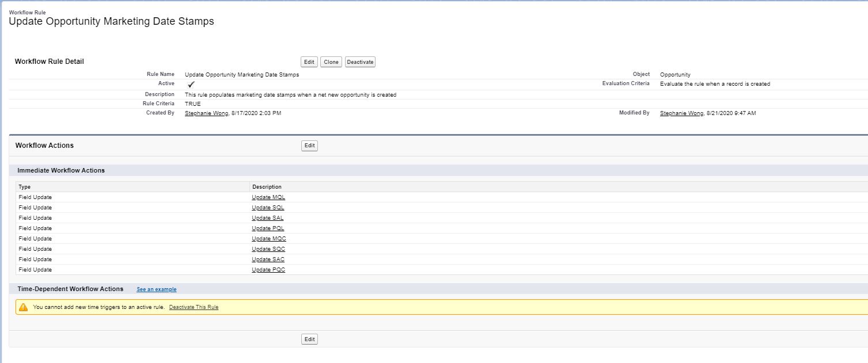Select the Rule Criteria value TRUE

pyautogui.click(x=192, y=104)
